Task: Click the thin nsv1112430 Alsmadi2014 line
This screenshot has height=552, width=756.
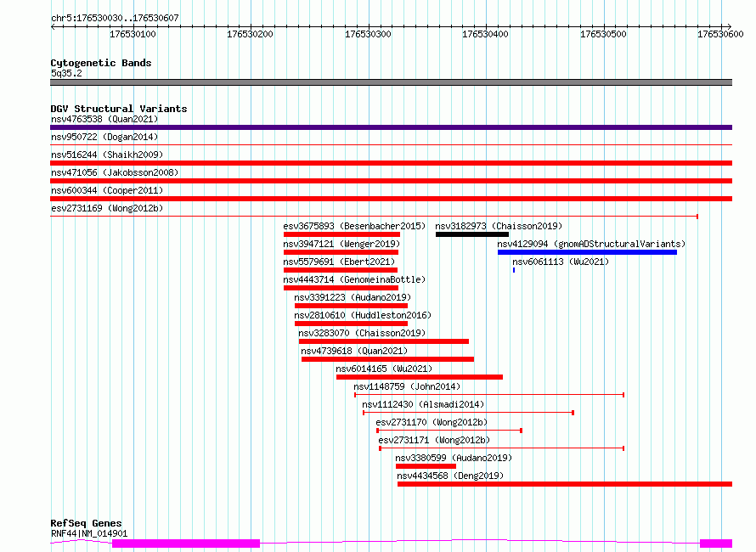Action: [468, 413]
